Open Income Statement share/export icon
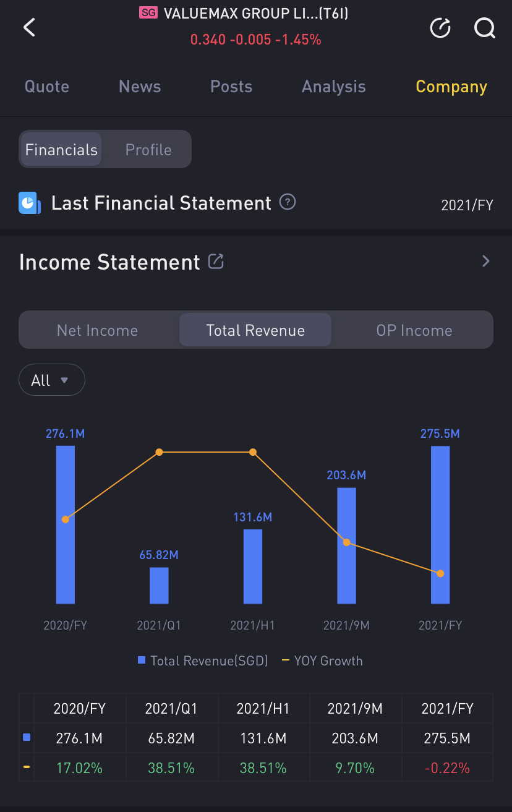Screen dimensions: 512x812 [x=216, y=262]
